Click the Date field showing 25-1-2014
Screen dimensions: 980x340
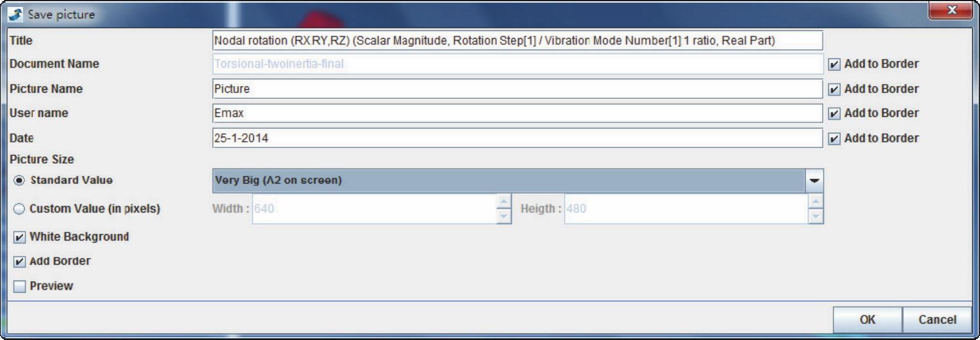click(517, 138)
